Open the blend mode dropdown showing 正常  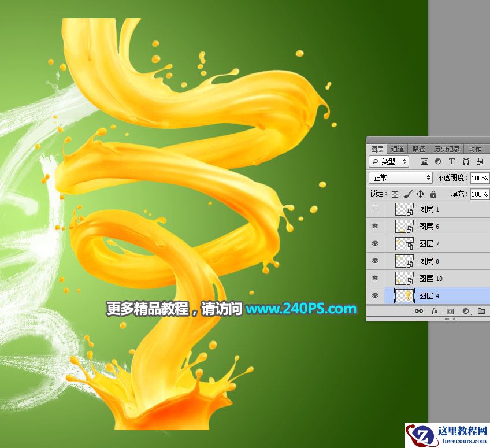[400, 177]
